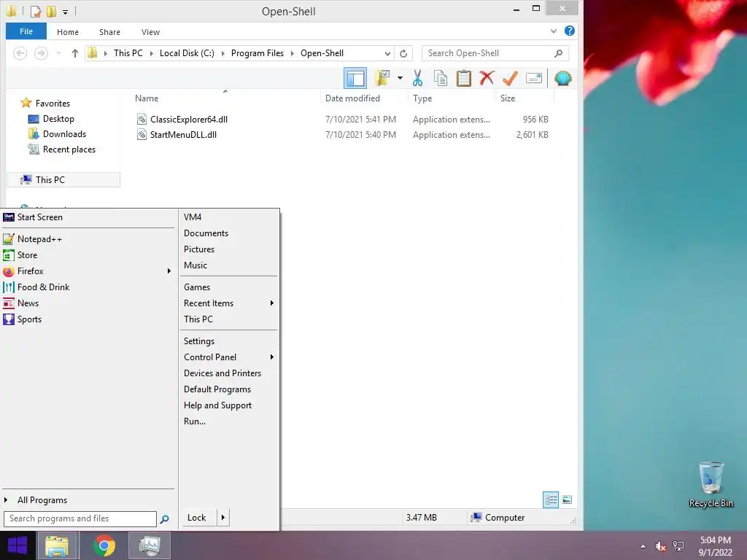The image size is (747, 560).
Task: Open the View ribbon tab
Action: (x=150, y=32)
